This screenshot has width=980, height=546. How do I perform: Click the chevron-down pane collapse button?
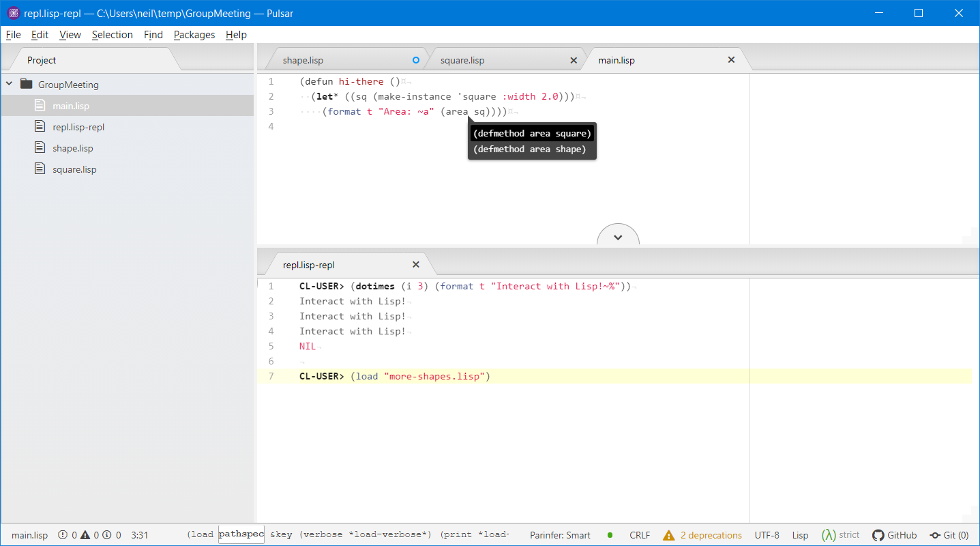618,236
